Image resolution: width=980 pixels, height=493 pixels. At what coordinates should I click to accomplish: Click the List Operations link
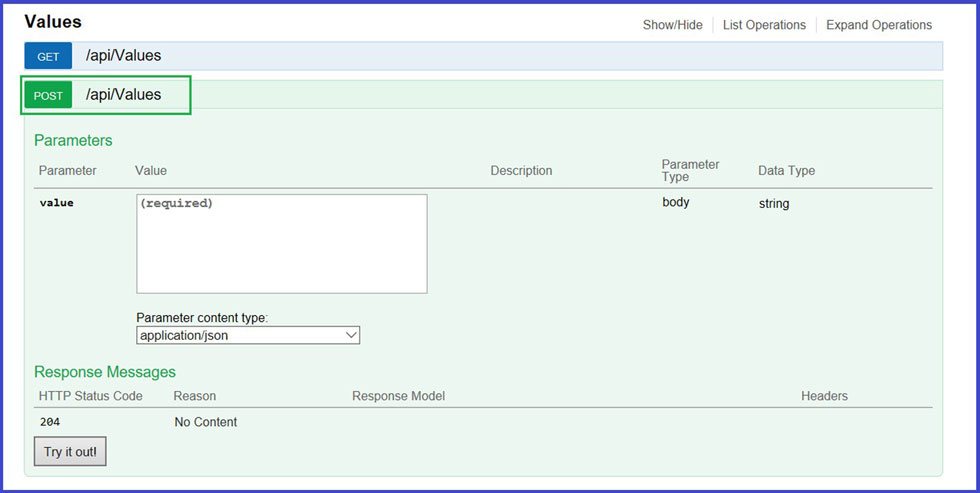pos(764,25)
